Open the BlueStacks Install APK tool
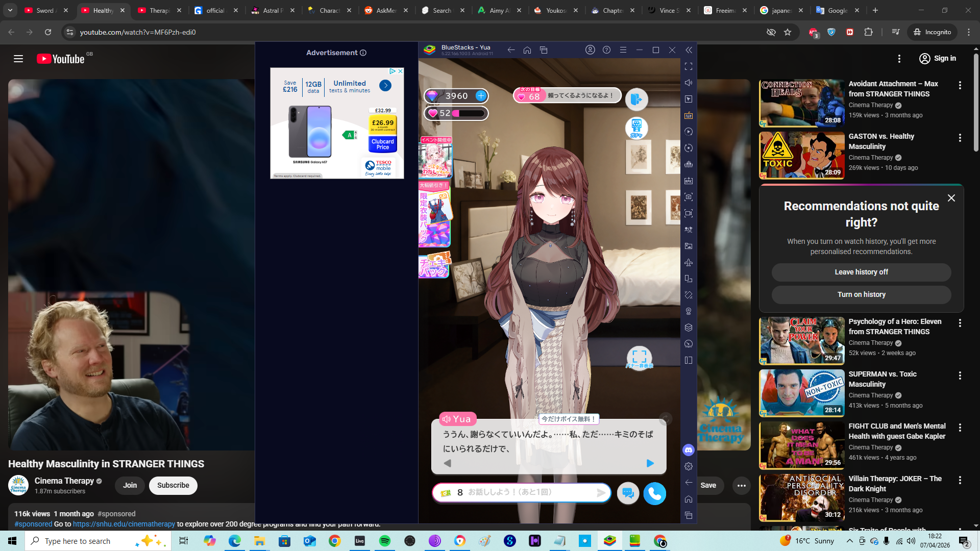980x551 pixels. click(x=689, y=181)
